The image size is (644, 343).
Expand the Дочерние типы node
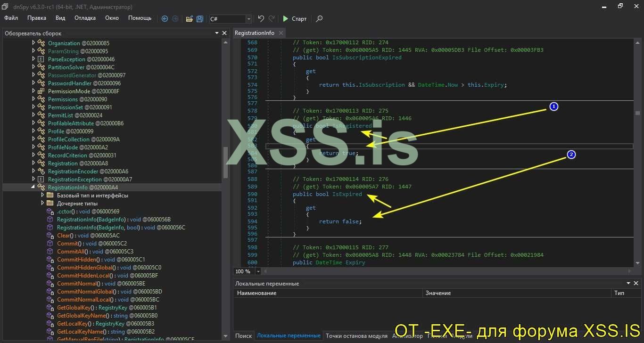(x=42, y=204)
